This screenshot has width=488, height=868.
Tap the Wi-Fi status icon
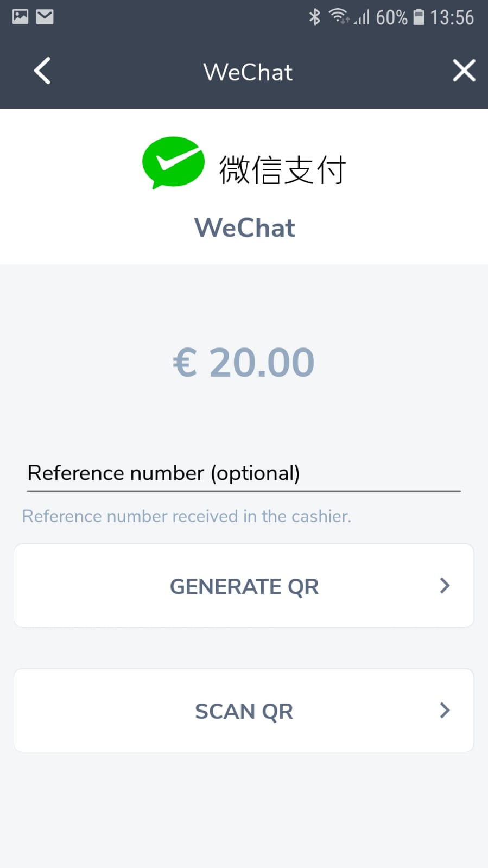(x=339, y=17)
